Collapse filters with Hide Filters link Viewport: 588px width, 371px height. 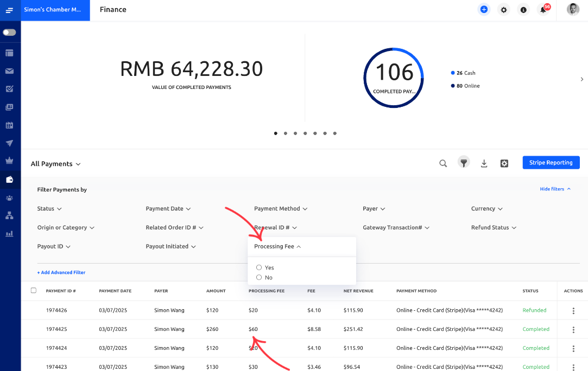pyautogui.click(x=555, y=189)
